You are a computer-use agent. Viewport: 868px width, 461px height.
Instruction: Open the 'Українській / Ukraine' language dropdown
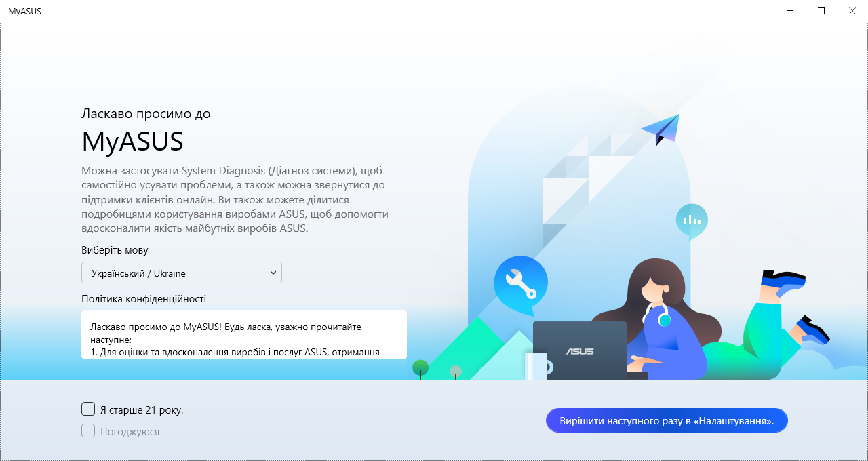[182, 273]
